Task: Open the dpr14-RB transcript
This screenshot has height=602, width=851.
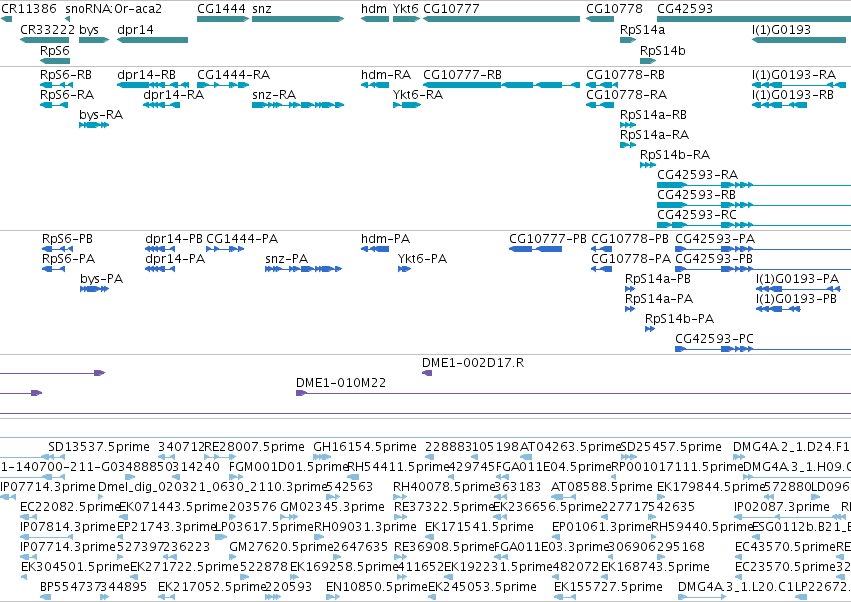Action: 153,85
